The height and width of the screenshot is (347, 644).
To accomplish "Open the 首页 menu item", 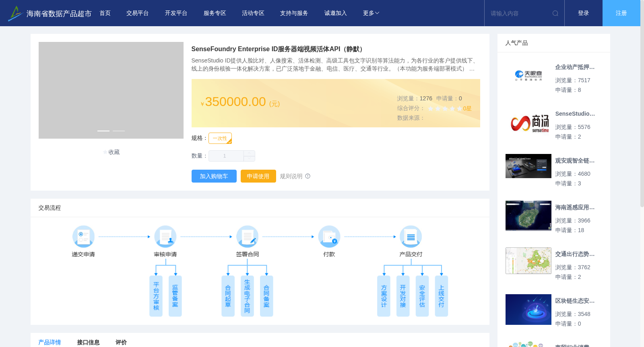I will pyautogui.click(x=105, y=13).
